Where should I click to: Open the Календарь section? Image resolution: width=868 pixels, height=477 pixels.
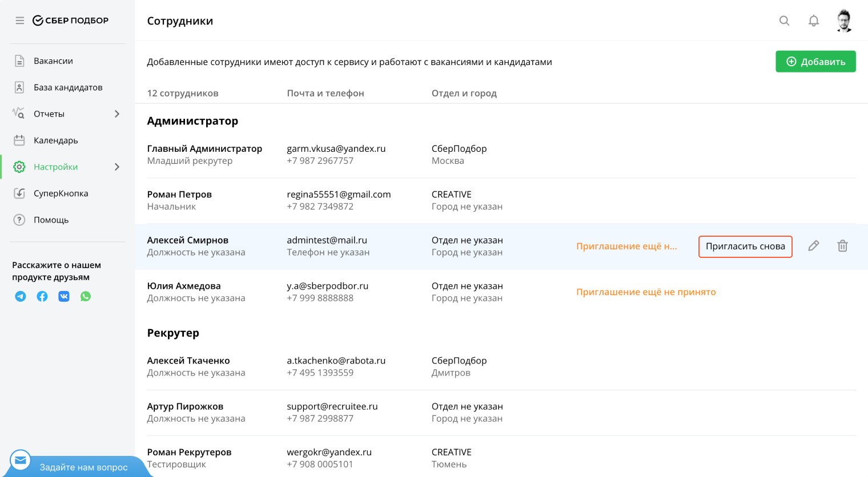click(x=55, y=140)
